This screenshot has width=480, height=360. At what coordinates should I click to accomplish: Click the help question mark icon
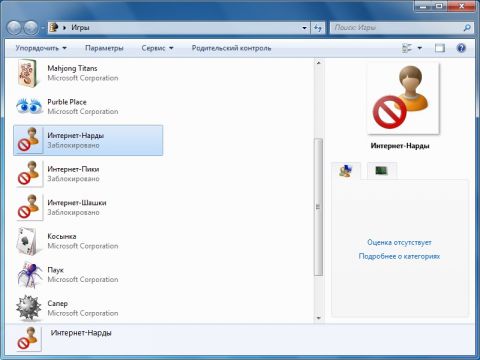point(461,48)
